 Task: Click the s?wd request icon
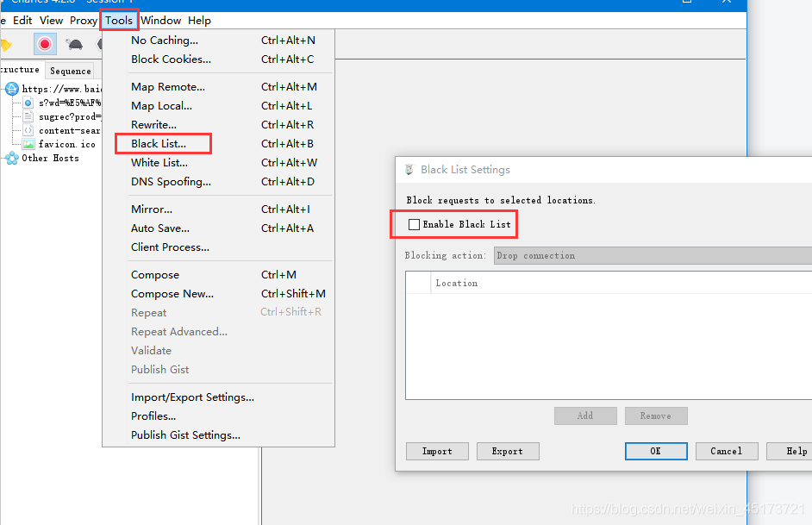click(x=28, y=103)
